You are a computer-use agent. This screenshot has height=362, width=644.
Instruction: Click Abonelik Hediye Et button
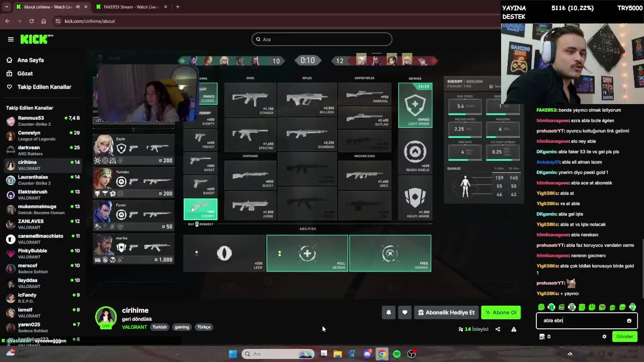coord(446,313)
